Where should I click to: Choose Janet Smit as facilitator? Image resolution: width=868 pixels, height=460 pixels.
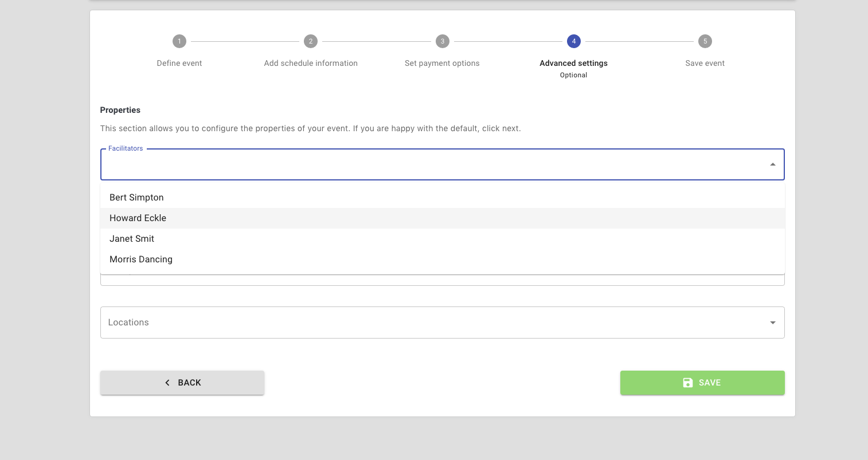(x=131, y=238)
